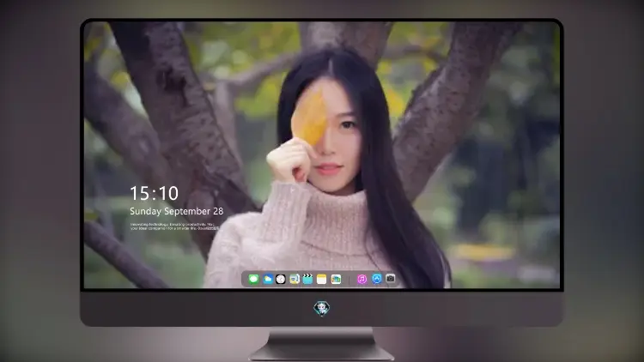Launch the Finder-style chat icon in the dock
The image size is (644, 362).
pyautogui.click(x=295, y=279)
